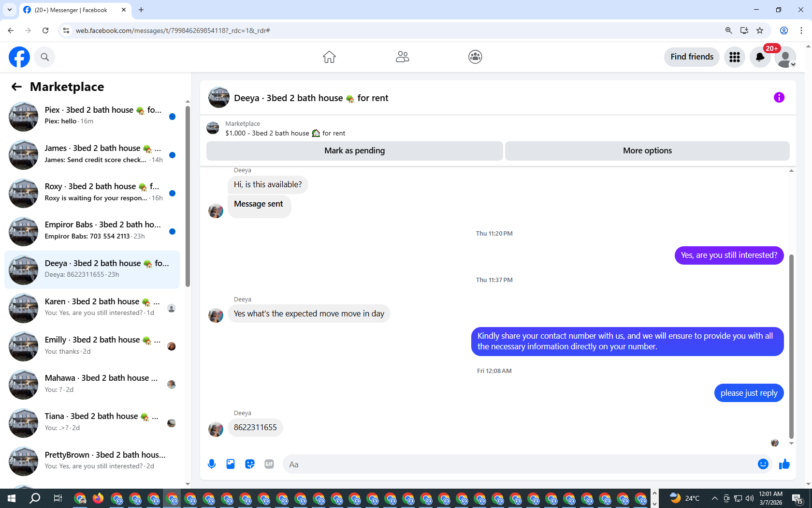The height and width of the screenshot is (508, 812).
Task: Show hidden system tray icons
Action: (x=714, y=498)
